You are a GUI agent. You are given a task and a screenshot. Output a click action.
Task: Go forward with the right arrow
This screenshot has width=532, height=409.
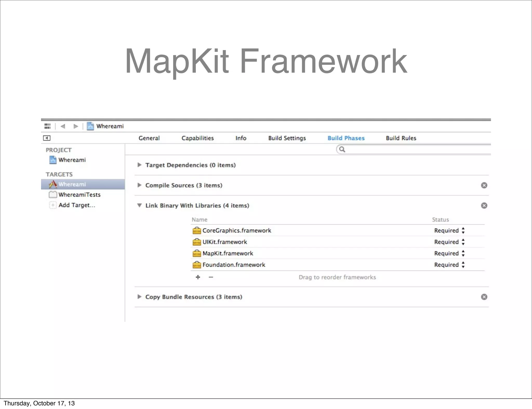pos(76,126)
